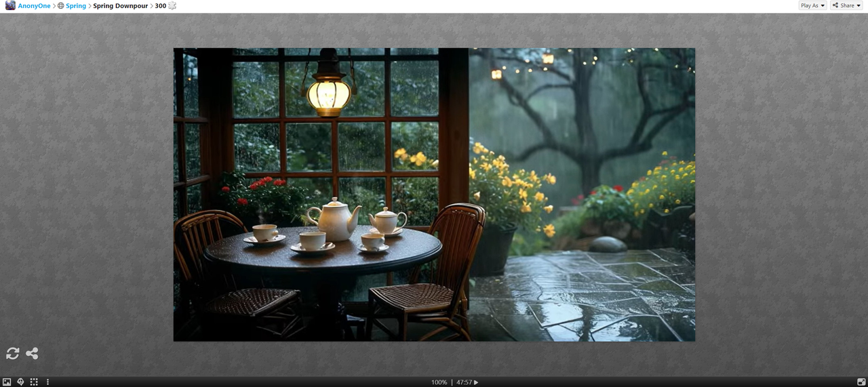This screenshot has height=387, width=868.
Task: Click the 300 piece count breadcrumb
Action: pyautogui.click(x=160, y=5)
